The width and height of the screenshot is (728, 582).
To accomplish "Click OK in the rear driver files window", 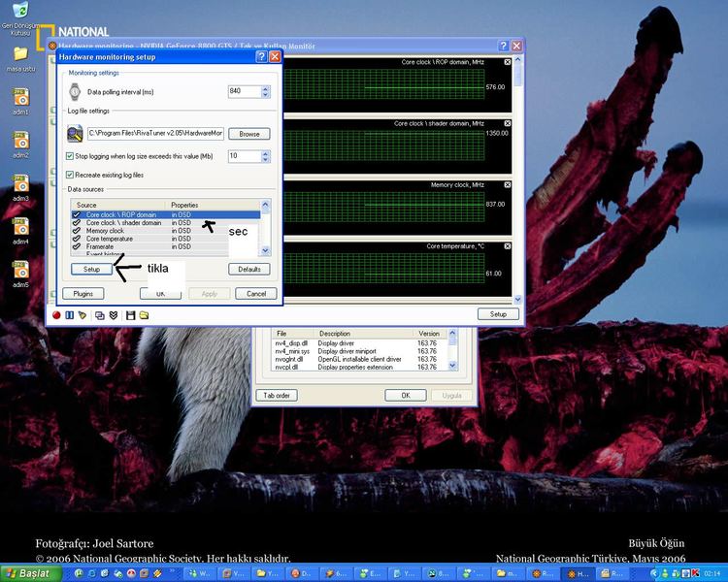I will tap(406, 396).
